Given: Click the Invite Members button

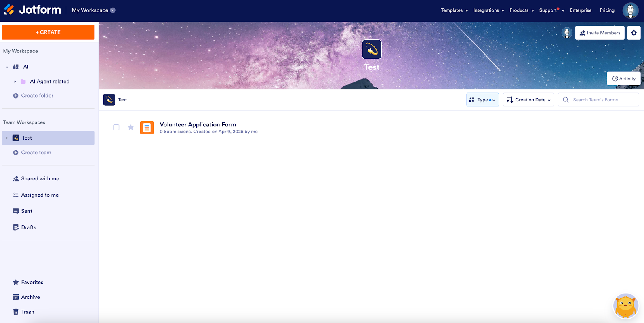Looking at the screenshot, I should (x=600, y=33).
